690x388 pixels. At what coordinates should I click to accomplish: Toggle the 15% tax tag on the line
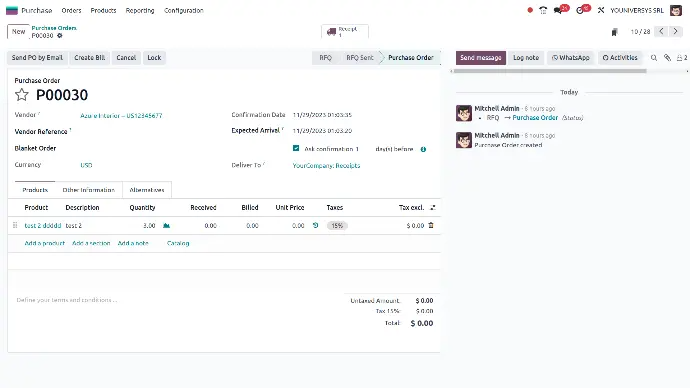tap(337, 226)
